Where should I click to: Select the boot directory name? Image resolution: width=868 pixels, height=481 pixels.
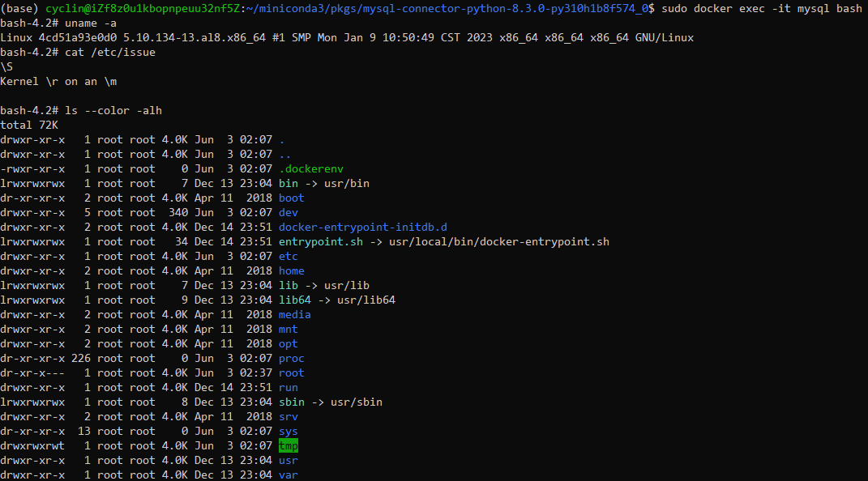tap(291, 198)
